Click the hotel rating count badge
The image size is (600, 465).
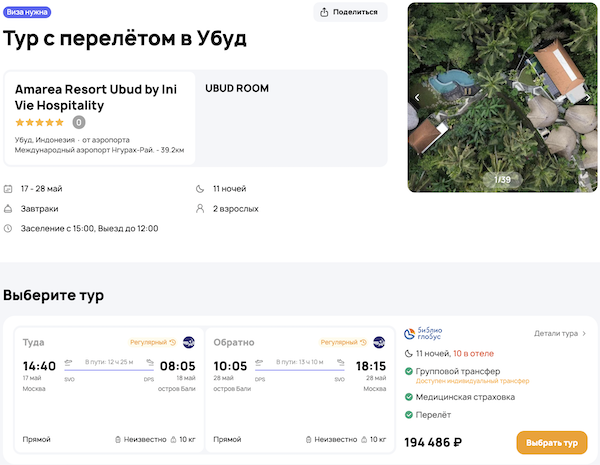(x=79, y=123)
